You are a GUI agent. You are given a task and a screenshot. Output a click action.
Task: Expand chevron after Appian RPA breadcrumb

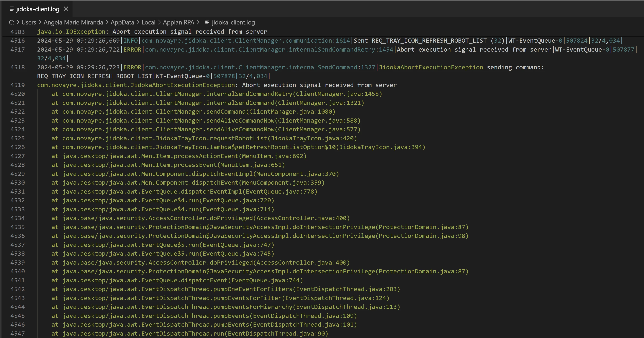(x=198, y=22)
